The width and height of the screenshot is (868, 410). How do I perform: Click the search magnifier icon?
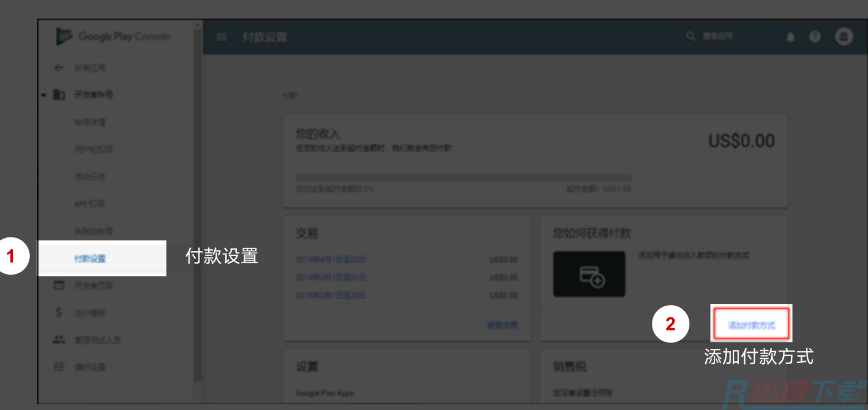[x=691, y=36]
